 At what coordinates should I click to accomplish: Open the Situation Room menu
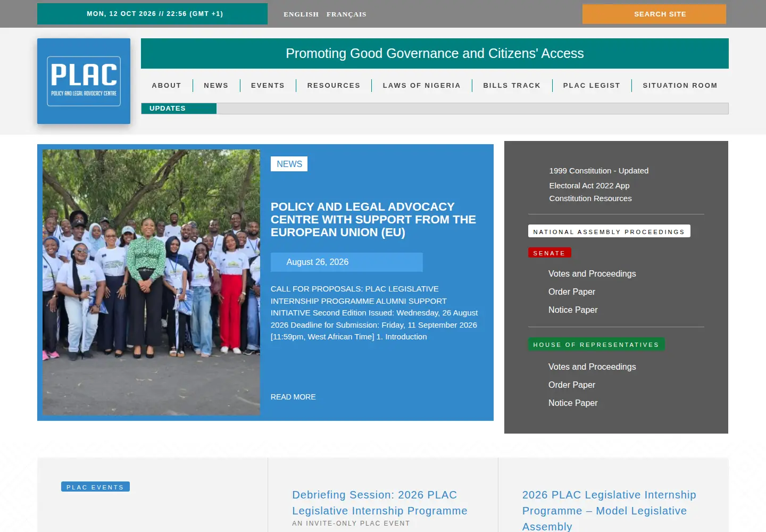pyautogui.click(x=680, y=85)
